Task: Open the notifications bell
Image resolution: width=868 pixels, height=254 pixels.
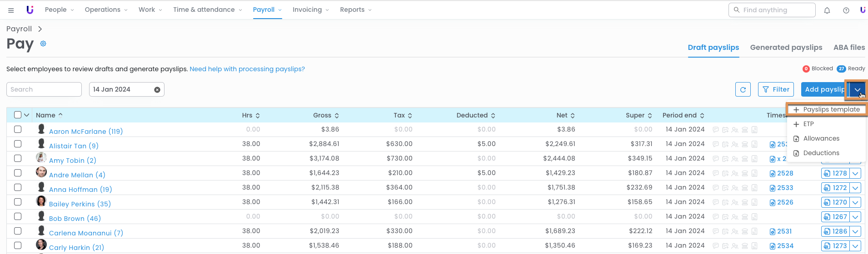Action: coord(827,10)
